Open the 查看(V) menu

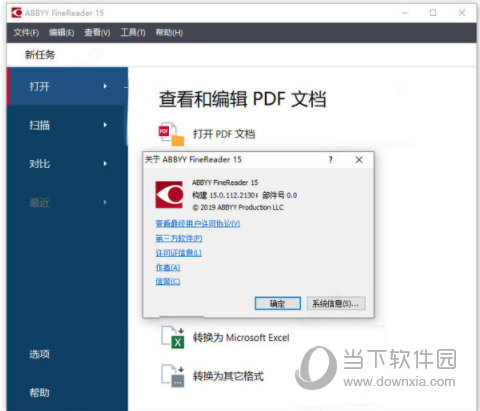(x=97, y=33)
